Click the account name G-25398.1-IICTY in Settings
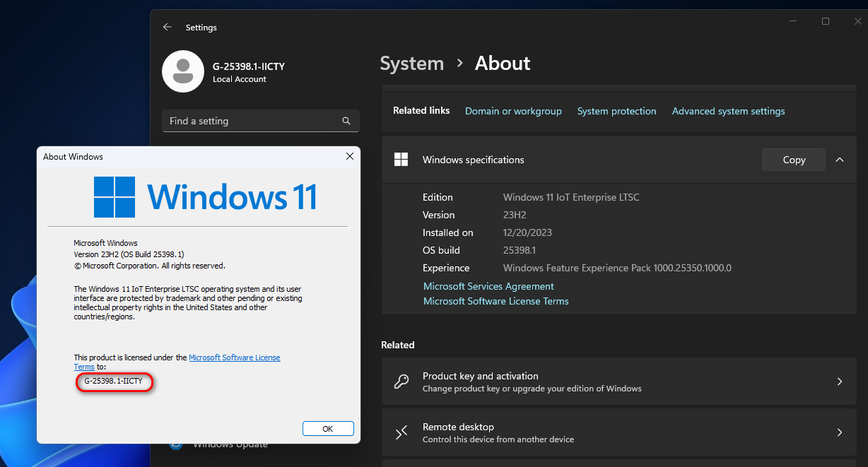The width and height of the screenshot is (868, 467). pyautogui.click(x=249, y=66)
